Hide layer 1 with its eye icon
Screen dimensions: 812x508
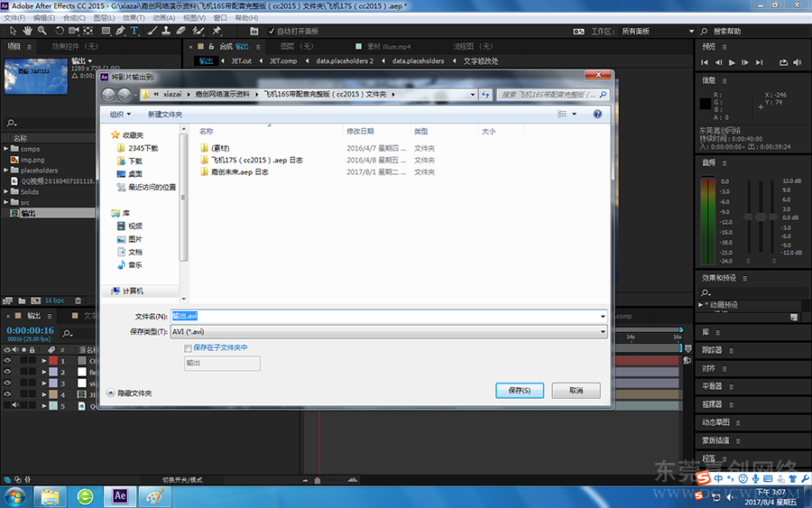(7, 360)
